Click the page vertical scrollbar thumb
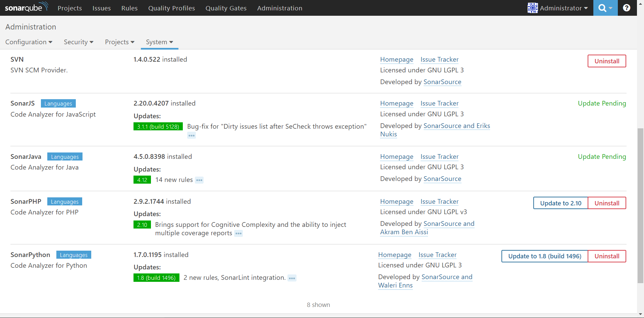Viewport: 644px width, 318px height. coord(640,205)
